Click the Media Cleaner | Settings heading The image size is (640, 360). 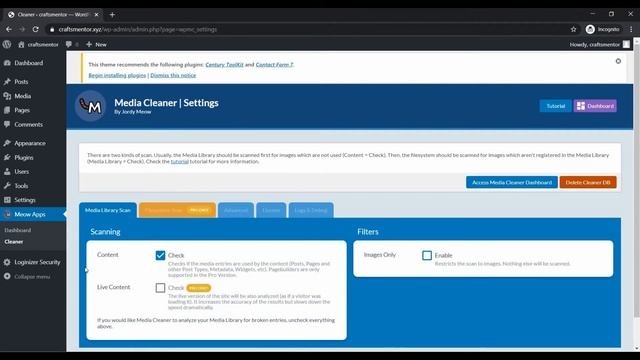pyautogui.click(x=166, y=103)
